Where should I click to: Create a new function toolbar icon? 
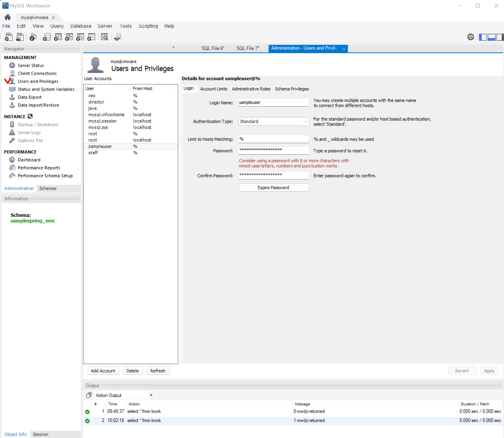(x=91, y=37)
